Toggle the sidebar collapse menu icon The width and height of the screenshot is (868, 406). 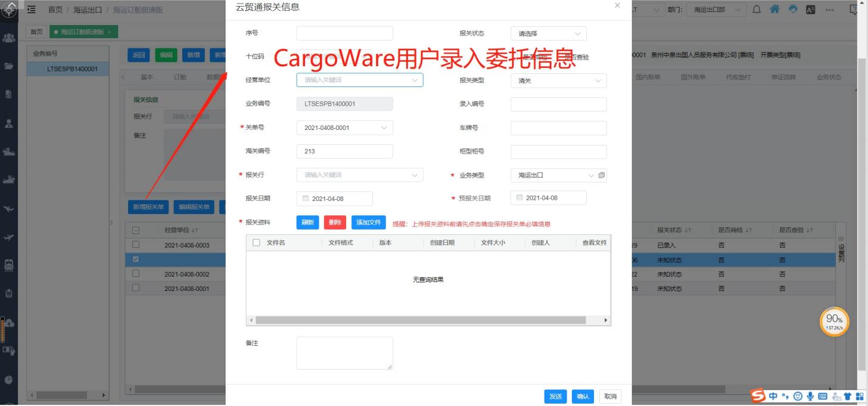(x=32, y=10)
